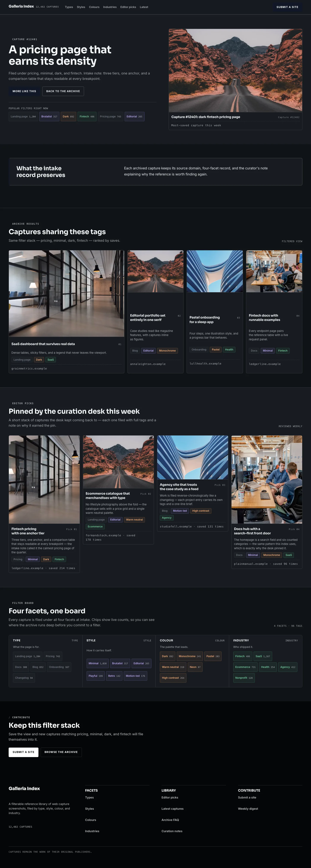Toggle the Nonprofit 128 industry filter

[244, 678]
